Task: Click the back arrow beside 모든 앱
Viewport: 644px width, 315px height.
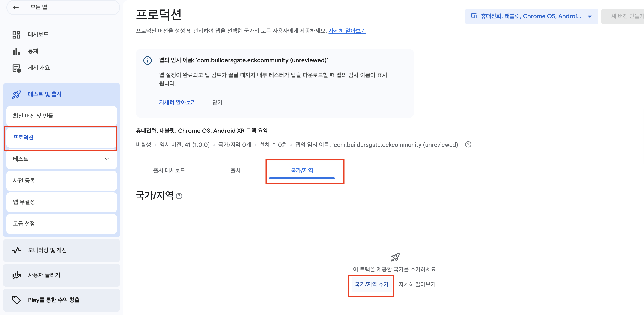Action: [x=16, y=7]
